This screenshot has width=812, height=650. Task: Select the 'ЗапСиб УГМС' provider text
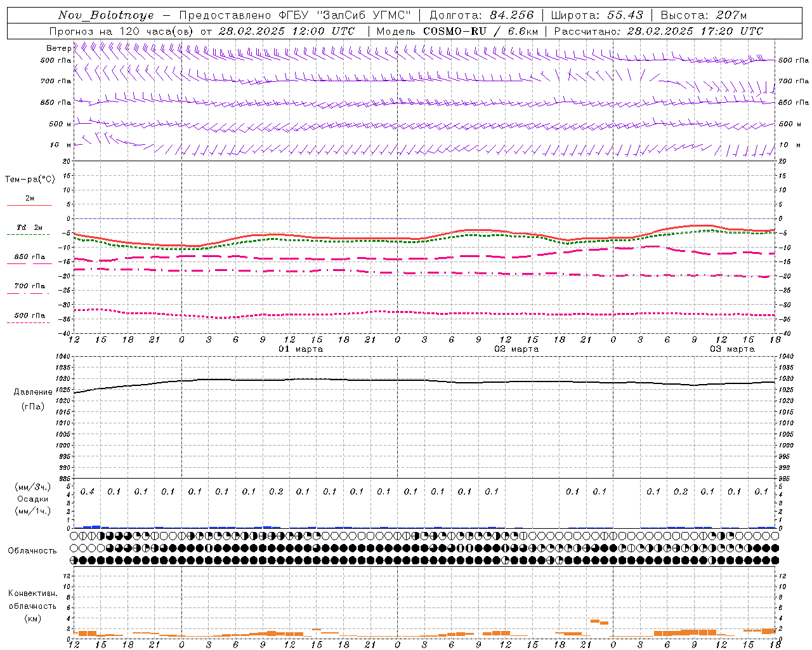(363, 15)
